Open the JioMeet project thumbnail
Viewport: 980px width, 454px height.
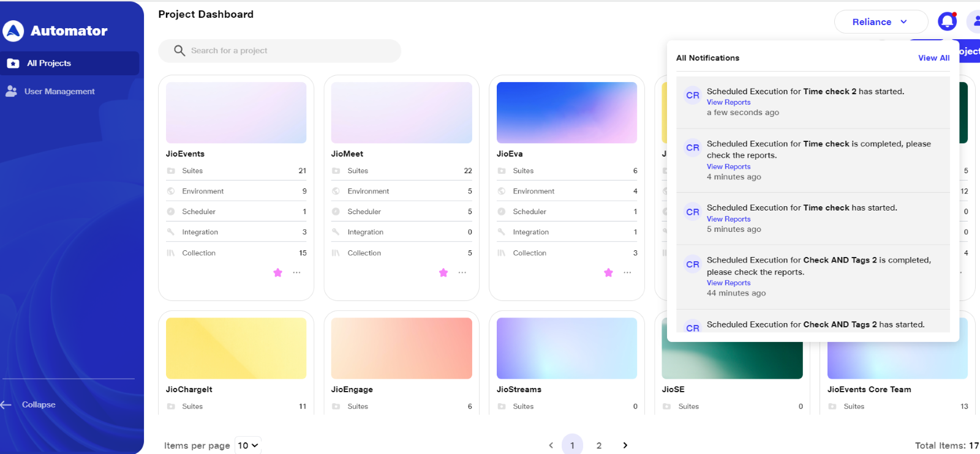[x=401, y=113]
